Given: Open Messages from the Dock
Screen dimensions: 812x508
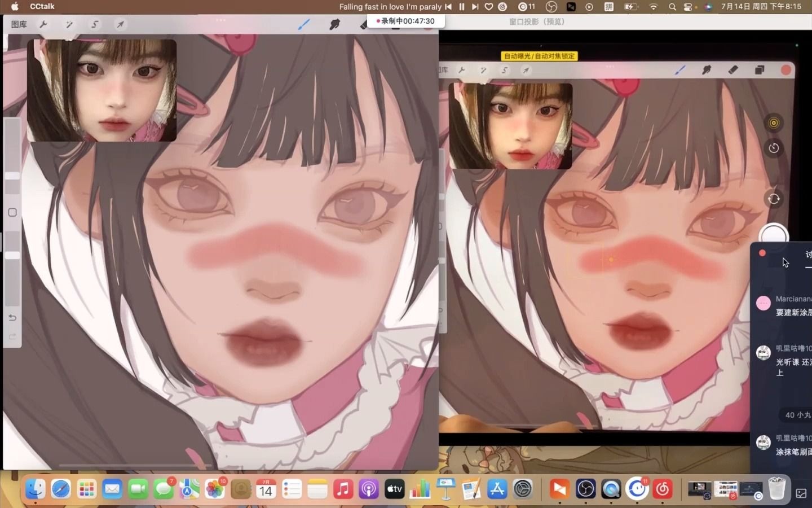Looking at the screenshot, I should [x=164, y=489].
